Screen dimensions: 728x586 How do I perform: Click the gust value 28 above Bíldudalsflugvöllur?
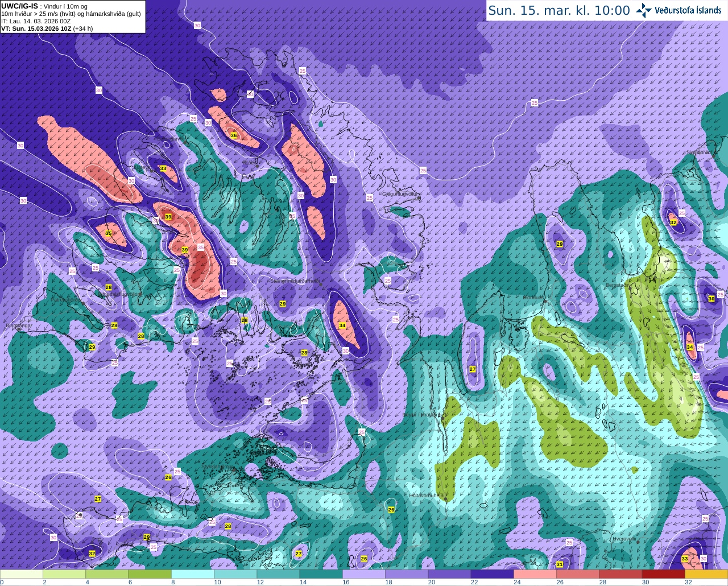click(109, 287)
